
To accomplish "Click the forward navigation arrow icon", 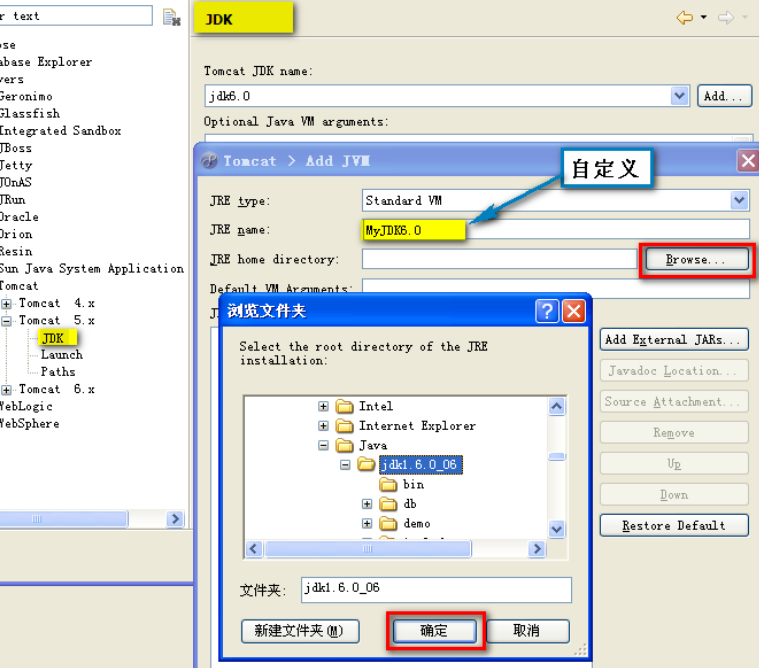I will pyautogui.click(x=726, y=18).
